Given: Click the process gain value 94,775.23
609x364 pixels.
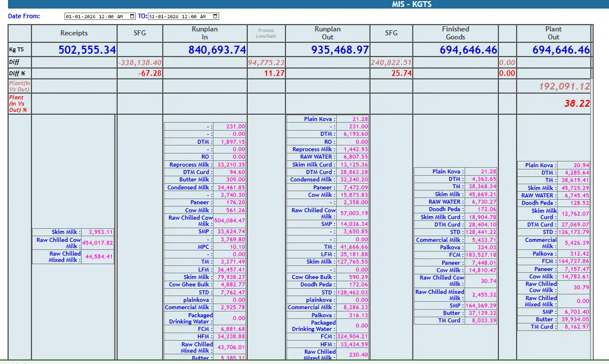Looking at the screenshot, I should coord(266,63).
